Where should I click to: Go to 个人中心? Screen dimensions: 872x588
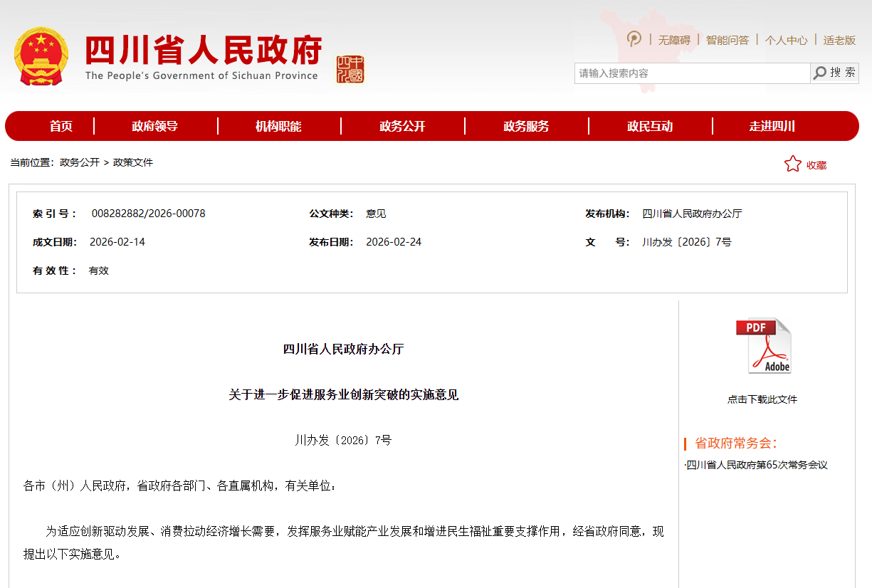click(x=786, y=41)
